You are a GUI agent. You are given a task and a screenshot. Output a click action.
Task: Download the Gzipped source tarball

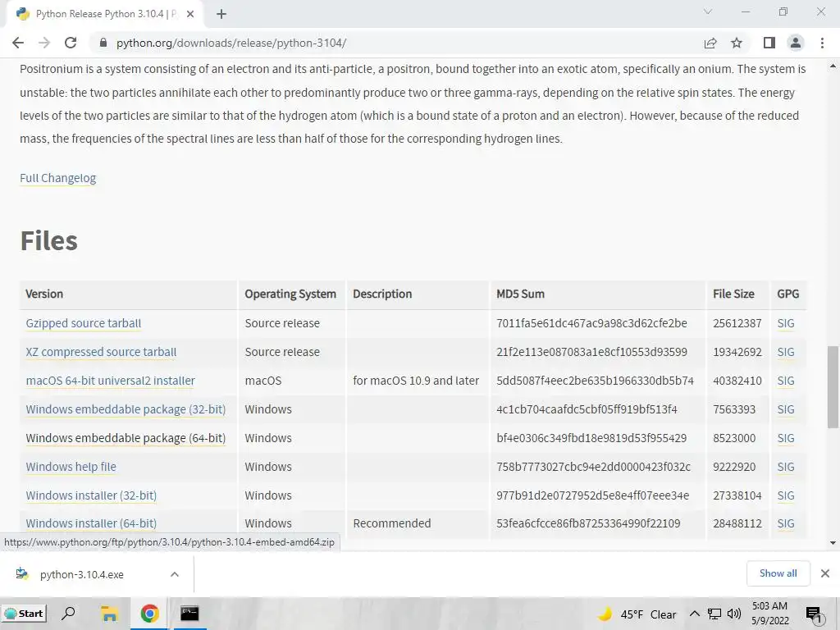point(84,323)
